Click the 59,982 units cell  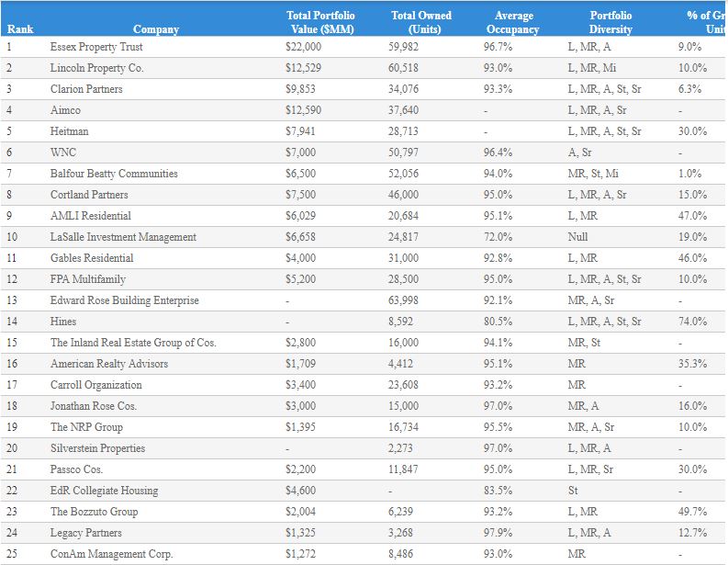[x=403, y=47]
